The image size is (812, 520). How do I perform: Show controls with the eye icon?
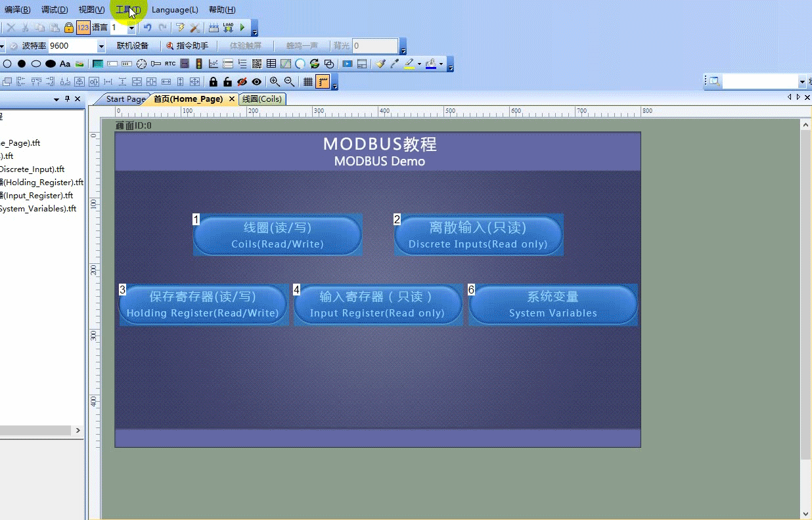coord(256,81)
